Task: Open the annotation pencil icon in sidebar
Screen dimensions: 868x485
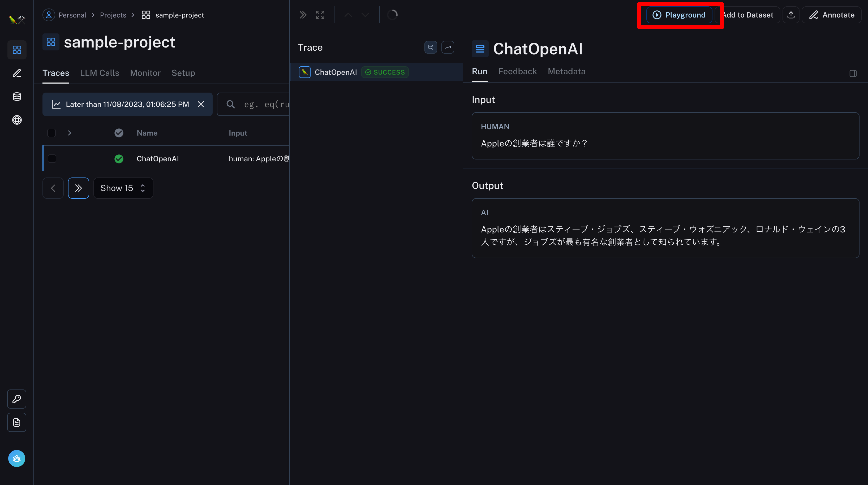Action: click(17, 73)
